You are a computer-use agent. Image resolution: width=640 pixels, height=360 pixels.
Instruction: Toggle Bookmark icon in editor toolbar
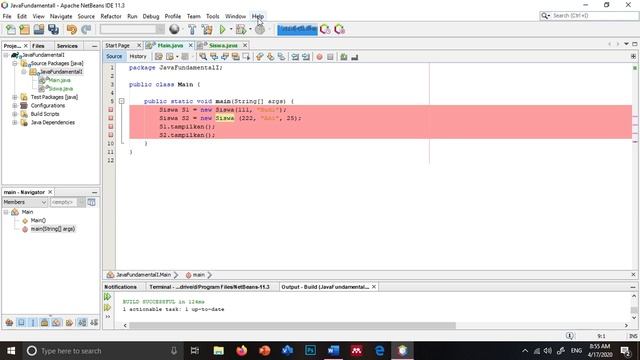(281, 57)
